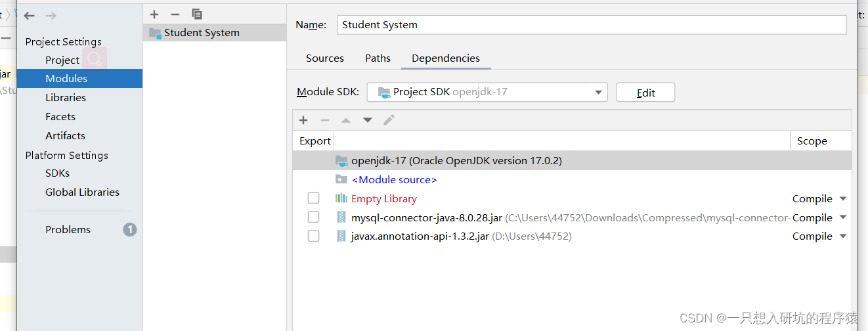The height and width of the screenshot is (331, 868).
Task: Switch to the Paths tab
Action: pos(378,58)
